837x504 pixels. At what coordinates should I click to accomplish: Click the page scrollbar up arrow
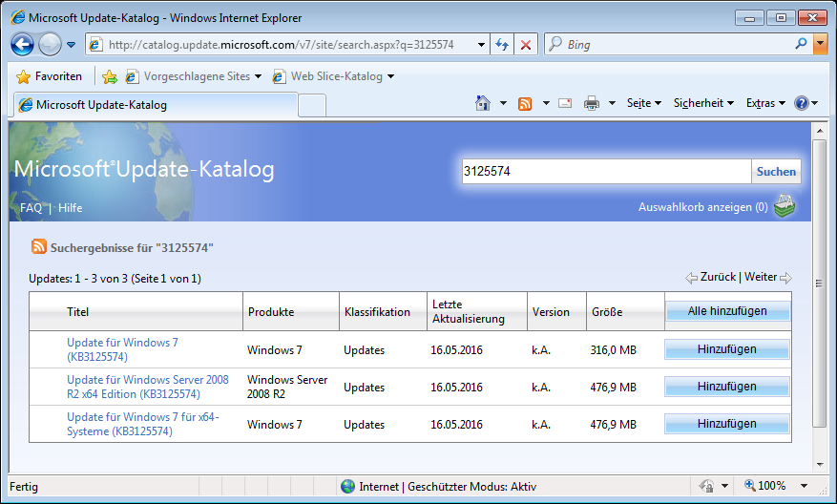click(x=820, y=131)
